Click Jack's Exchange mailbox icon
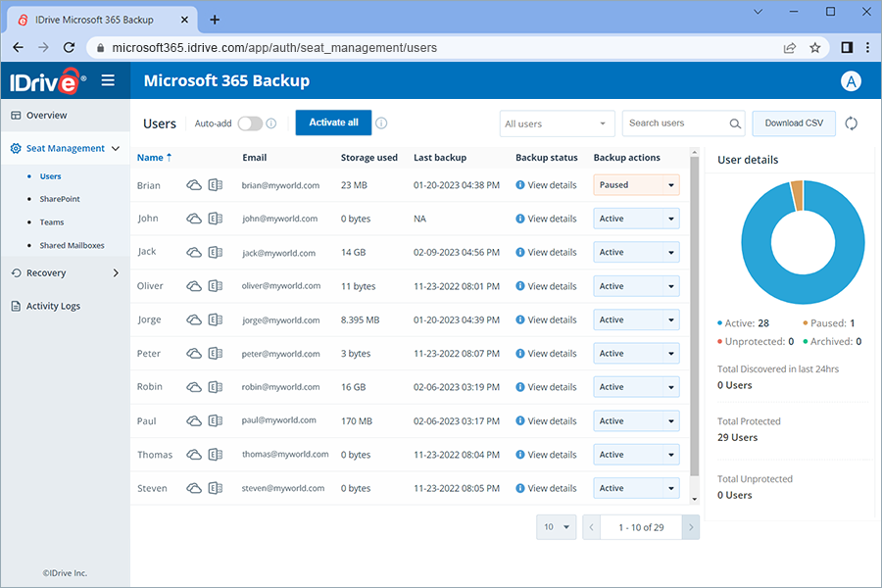The image size is (882, 588). pyautogui.click(x=216, y=253)
